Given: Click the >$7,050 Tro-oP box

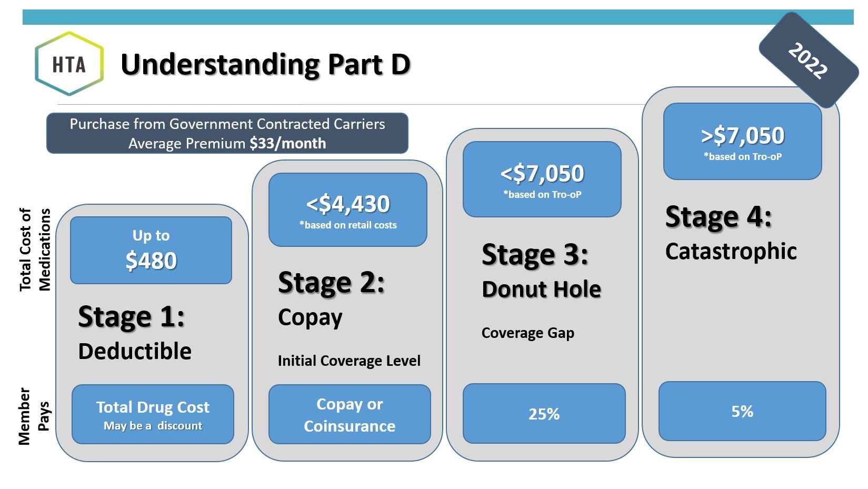Looking at the screenshot, I should pyautogui.click(x=742, y=142).
